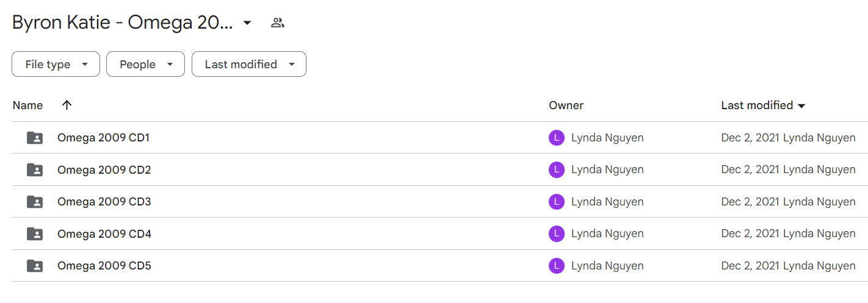This screenshot has width=868, height=303.
Task: Click Lynda Nguyen owner name for CD1
Action: pyautogui.click(x=607, y=138)
